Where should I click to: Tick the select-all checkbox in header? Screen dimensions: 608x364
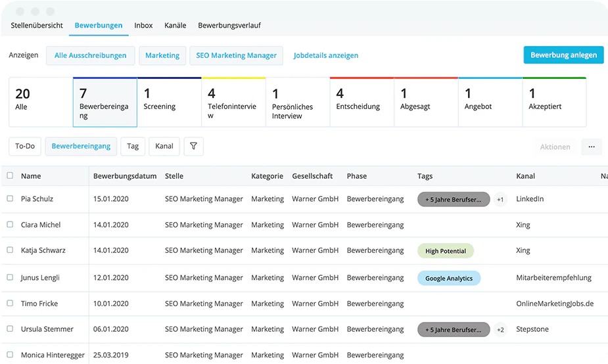point(10,175)
